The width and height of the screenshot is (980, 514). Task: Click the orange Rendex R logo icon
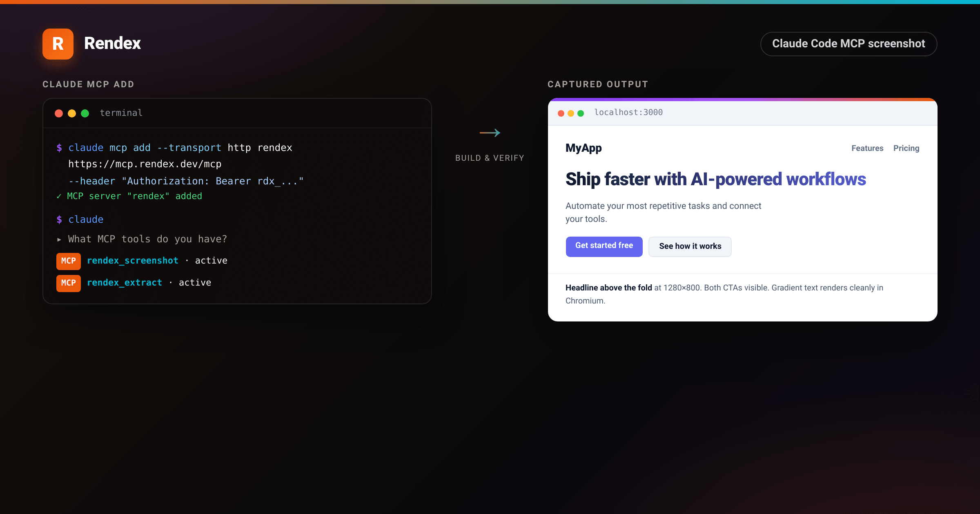(x=58, y=44)
